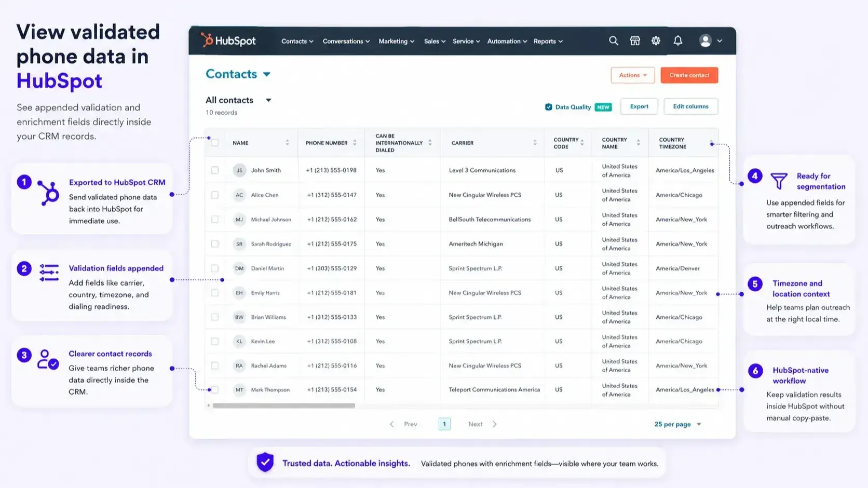
Task: Sort by Name column arrows
Action: coord(287,143)
